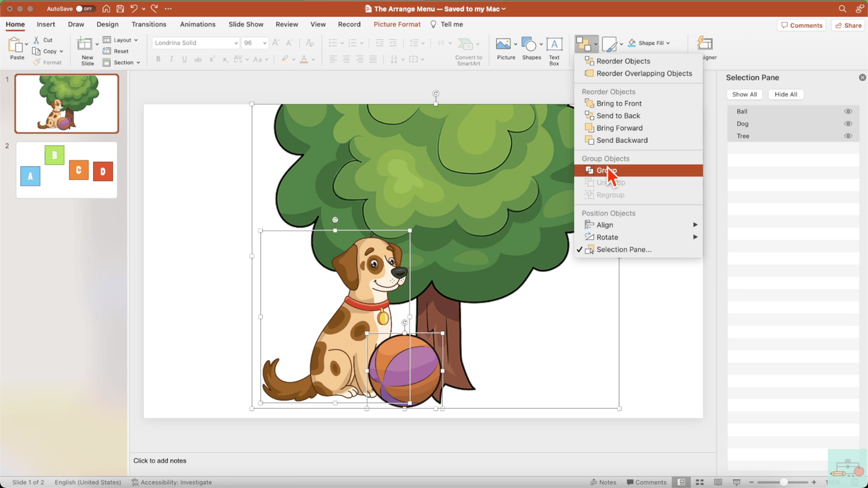Viewport: 868px width, 488px height.
Task: Open the Comments button top right
Action: coord(801,25)
